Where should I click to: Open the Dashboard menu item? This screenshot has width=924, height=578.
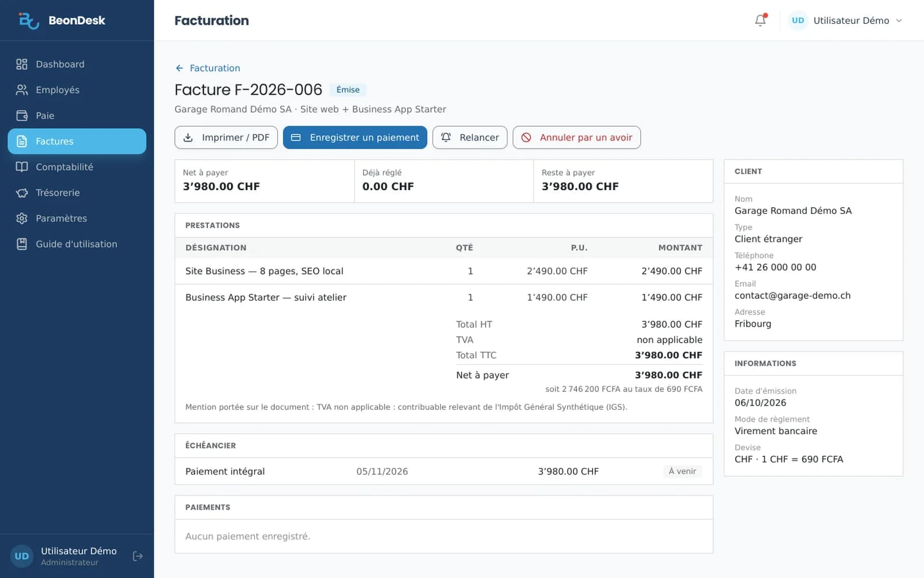tap(77, 64)
